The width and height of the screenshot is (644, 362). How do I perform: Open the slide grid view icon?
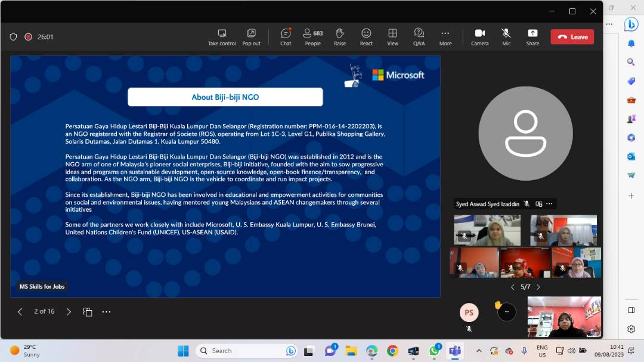point(88,312)
